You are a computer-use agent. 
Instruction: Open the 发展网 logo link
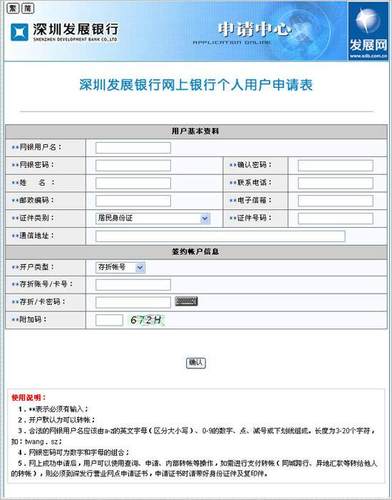coord(368,32)
